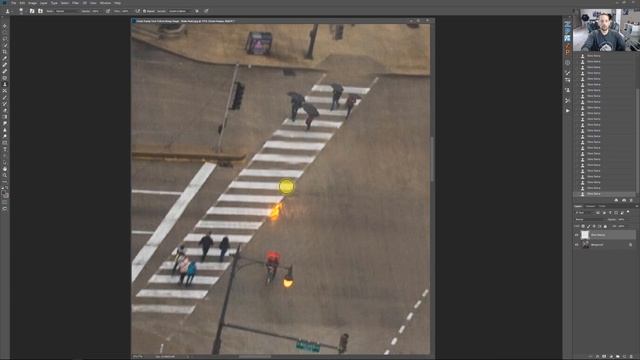Viewport: 640px width, 360px height.
Task: Open the layer Opacity field in the Layers panel
Action: click(622, 220)
